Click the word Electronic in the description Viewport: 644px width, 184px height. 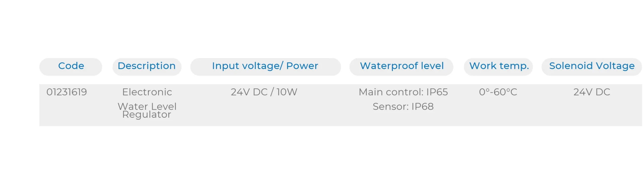[147, 92]
